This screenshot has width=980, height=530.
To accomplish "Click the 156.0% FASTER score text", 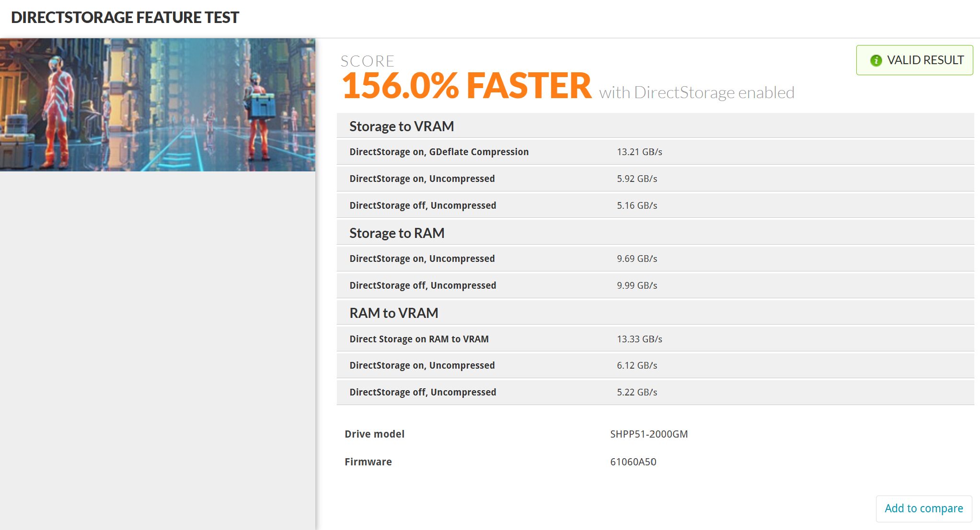I will click(x=467, y=86).
